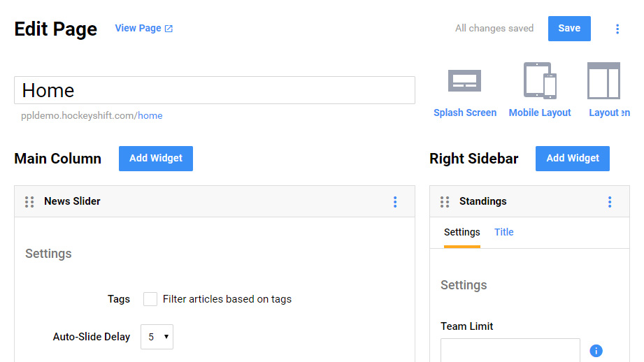The height and width of the screenshot is (362, 644).
Task: Open the Mobile Layout icon
Action: (x=539, y=81)
